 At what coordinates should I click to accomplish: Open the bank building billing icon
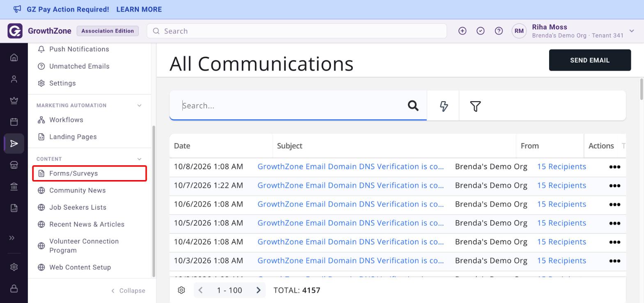pos(14,186)
